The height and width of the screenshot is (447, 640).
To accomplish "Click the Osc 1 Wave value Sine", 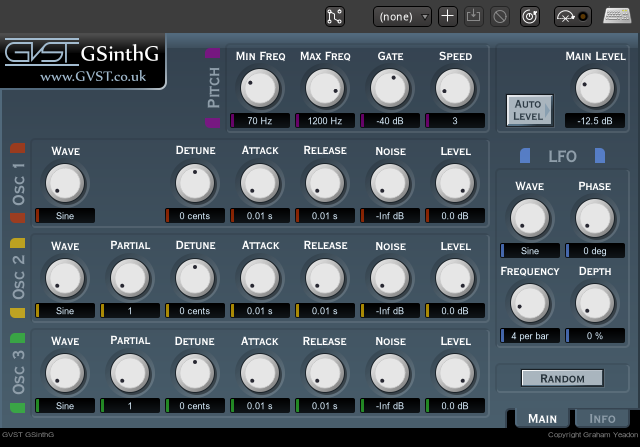I will pos(65,215).
